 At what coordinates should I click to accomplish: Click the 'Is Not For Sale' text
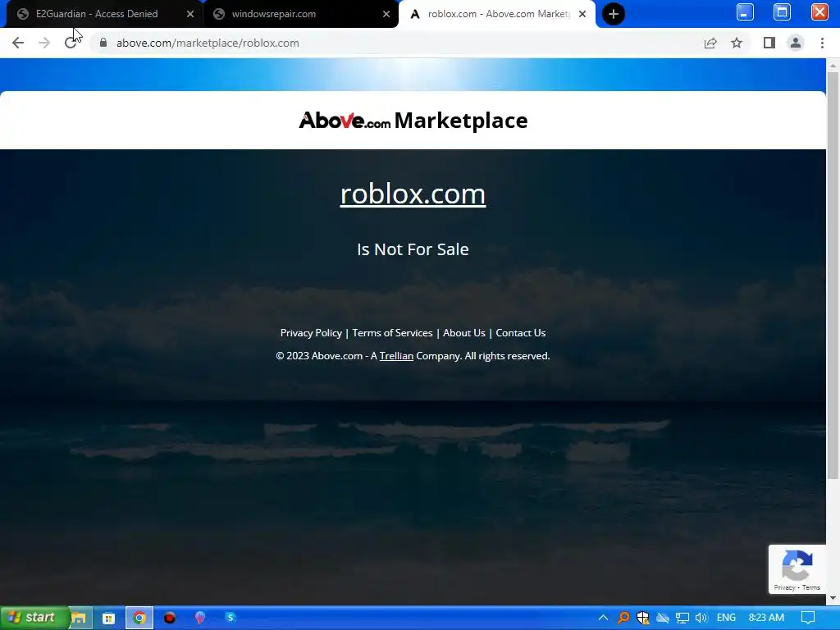tap(413, 249)
